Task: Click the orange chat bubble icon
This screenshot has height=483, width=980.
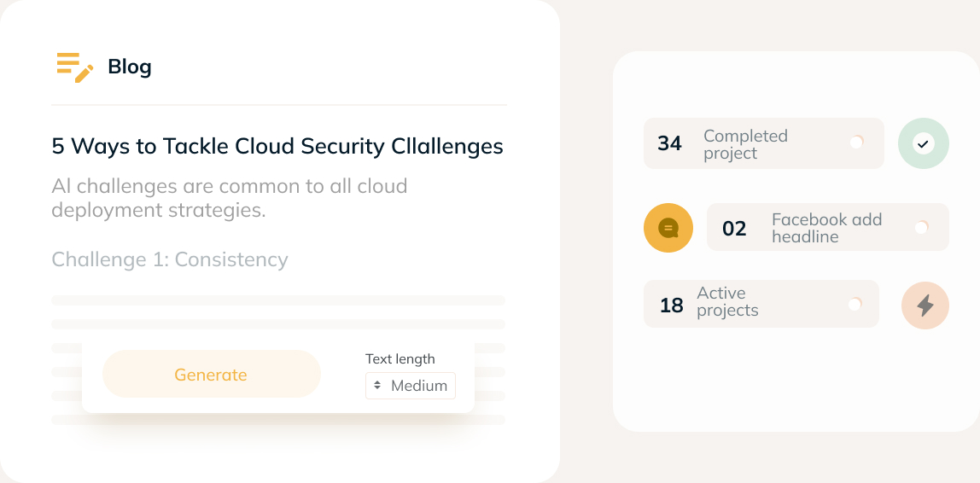Action: pos(668,228)
